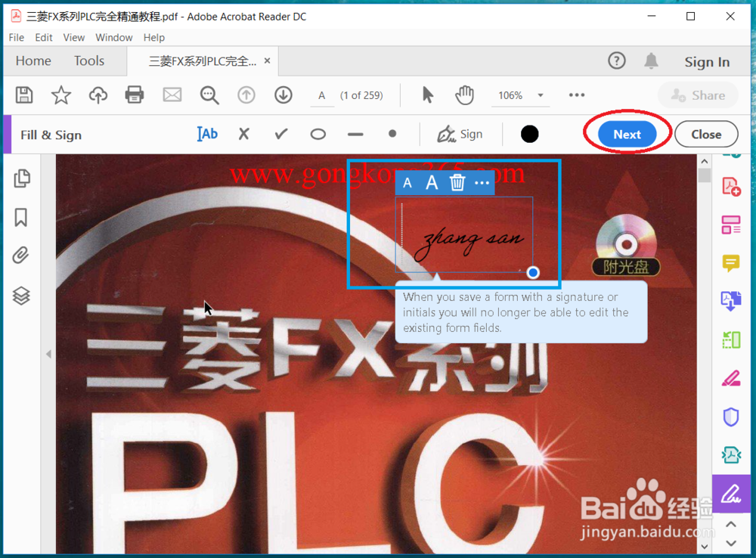Viewport: 756px width, 558px height.
Task: Select the circle tool
Action: [x=318, y=134]
